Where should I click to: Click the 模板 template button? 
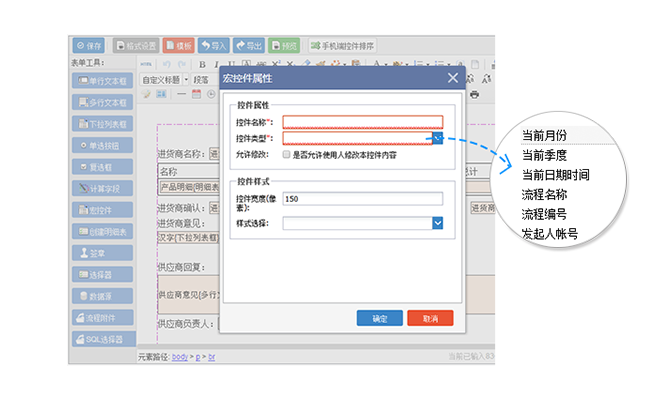[x=178, y=45]
